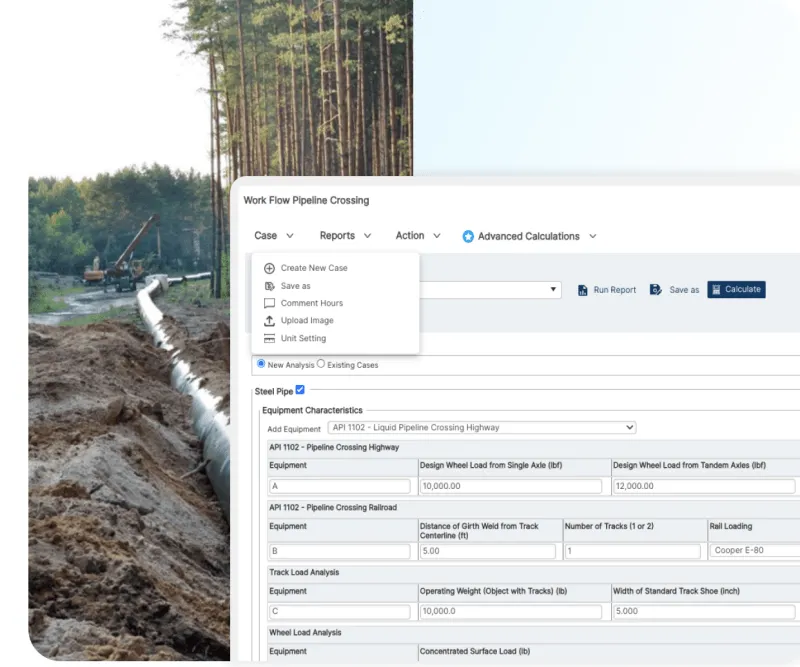Image resolution: width=800 pixels, height=667 pixels.
Task: Click the Upload Image arrow icon
Action: coord(269,321)
